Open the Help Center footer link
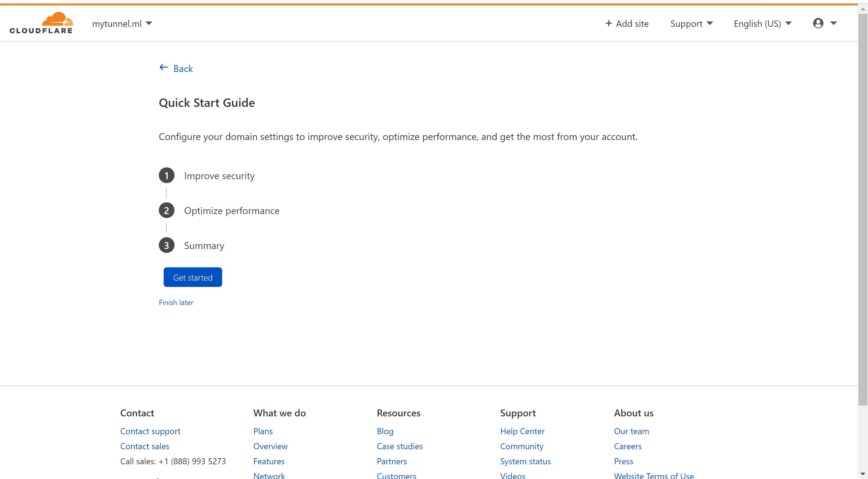 tap(522, 431)
